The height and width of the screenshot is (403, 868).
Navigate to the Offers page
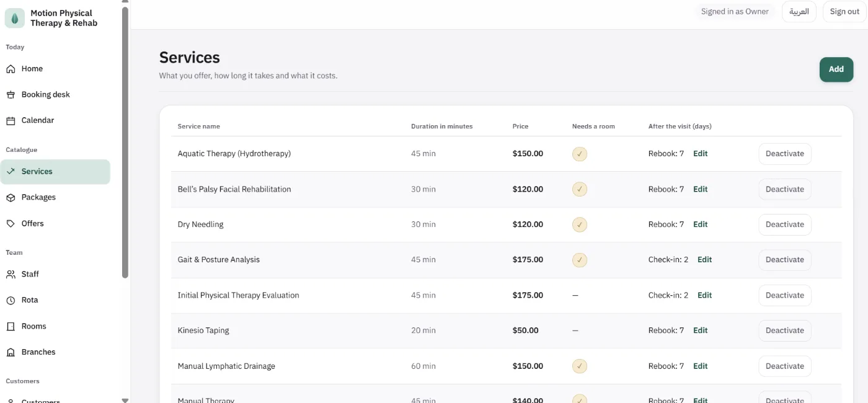55,224
